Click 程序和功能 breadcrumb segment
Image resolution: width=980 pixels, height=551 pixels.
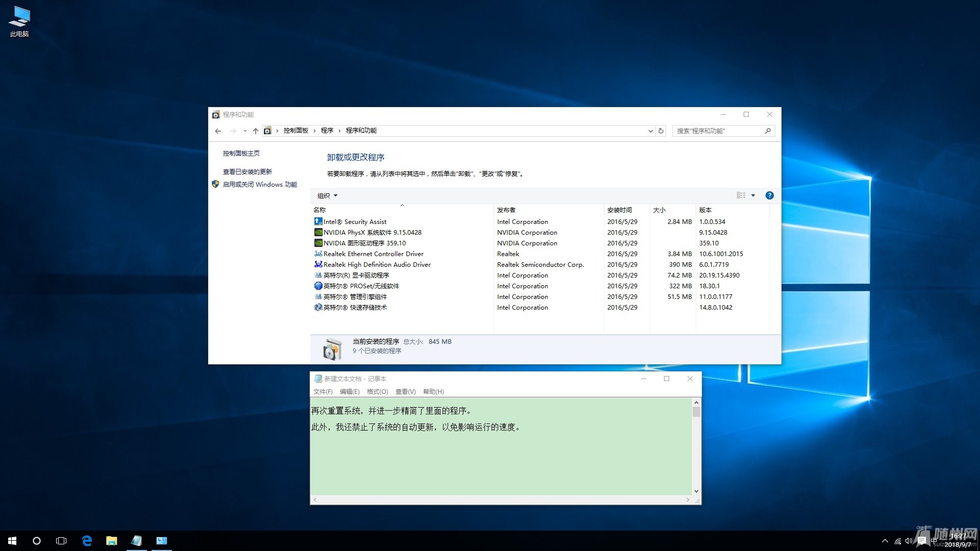(361, 131)
